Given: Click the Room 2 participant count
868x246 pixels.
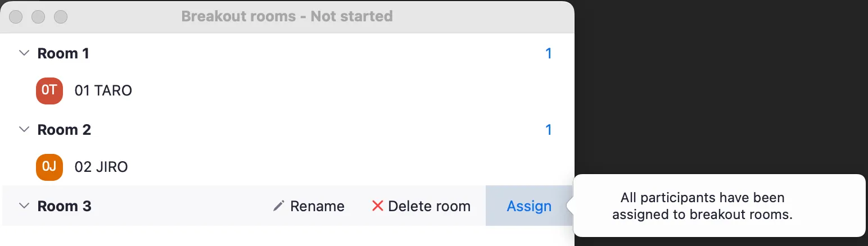Looking at the screenshot, I should point(549,130).
